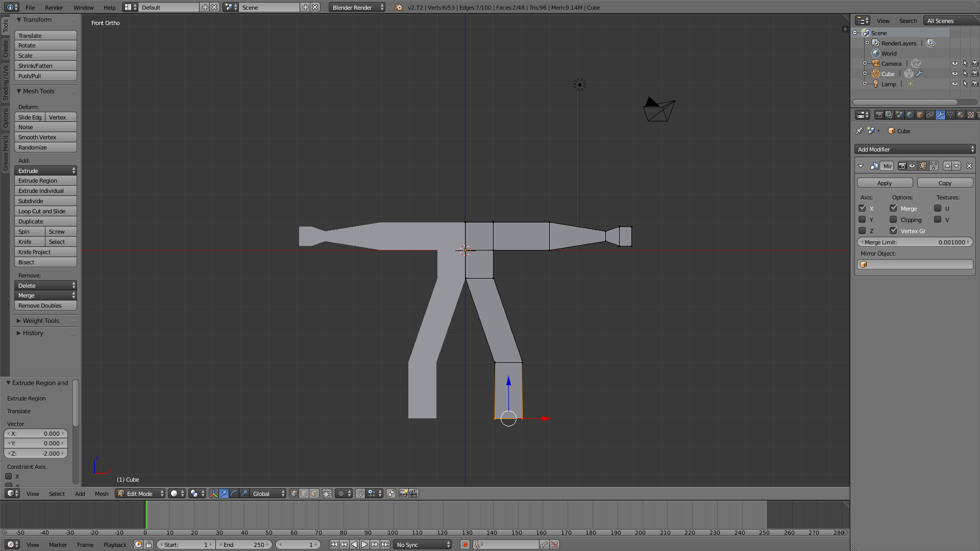Image resolution: width=980 pixels, height=551 pixels.
Task: Open the Mesh menu in viewport header
Action: pos(101,493)
